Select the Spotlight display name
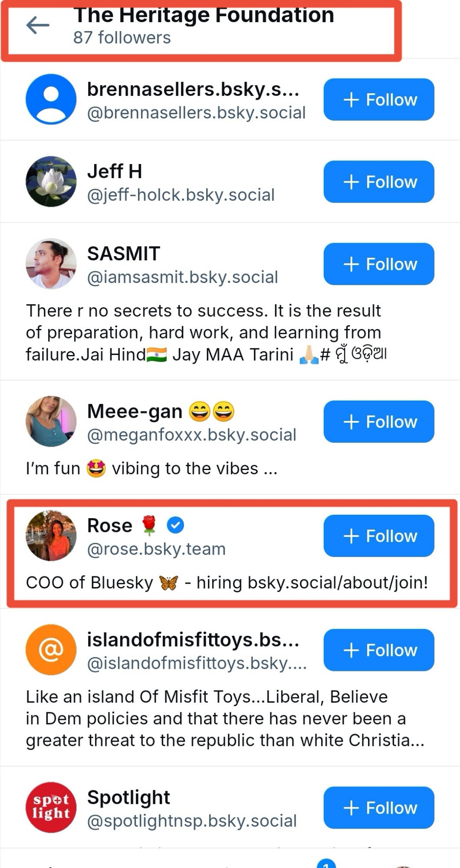Viewport: 460px width, 868px height. [128, 797]
